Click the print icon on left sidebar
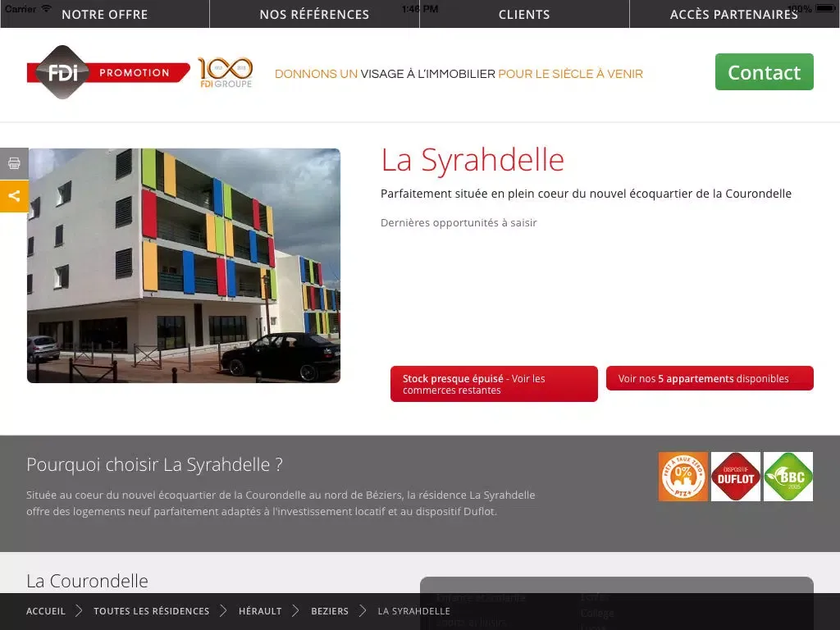Screen dimensions: 840x630 (x=14, y=163)
